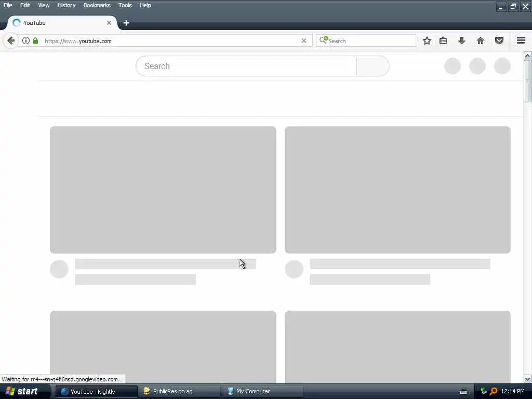Go back with the browser back arrow
The width and height of the screenshot is (532, 399).
pyautogui.click(x=10, y=41)
